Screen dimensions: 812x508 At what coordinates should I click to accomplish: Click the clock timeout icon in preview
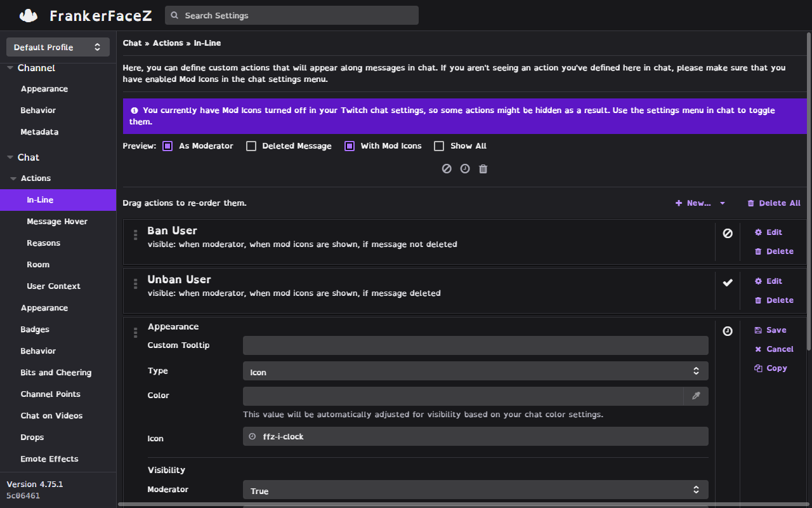tap(465, 169)
